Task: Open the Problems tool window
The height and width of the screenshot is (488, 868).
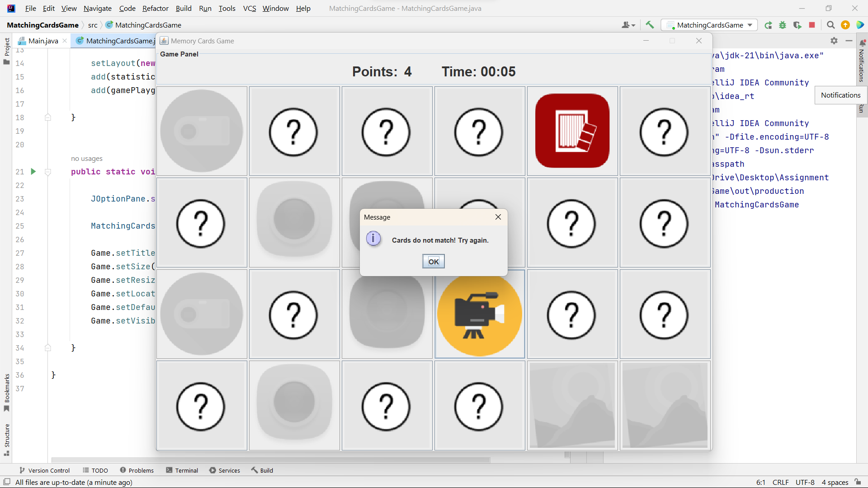Action: coord(137,470)
